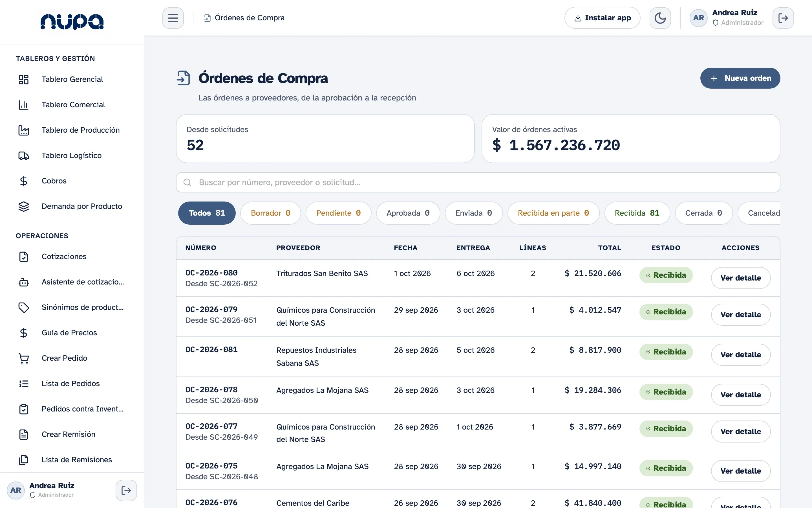The height and width of the screenshot is (508, 812).
Task: Click the nupa logo
Action: 72,22
